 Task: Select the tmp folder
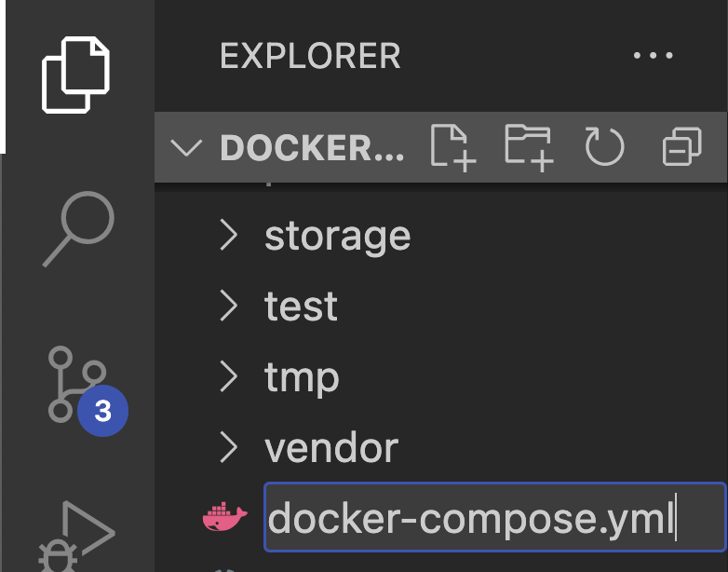click(302, 377)
